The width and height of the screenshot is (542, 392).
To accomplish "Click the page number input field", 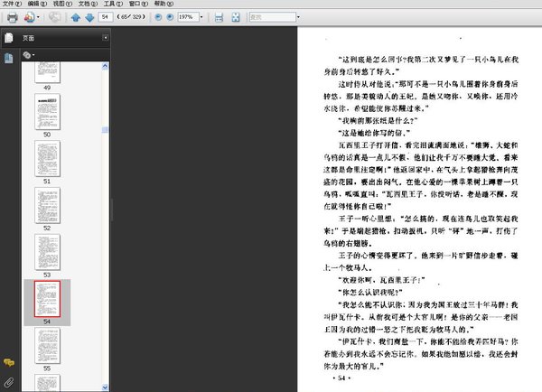I will [106, 17].
